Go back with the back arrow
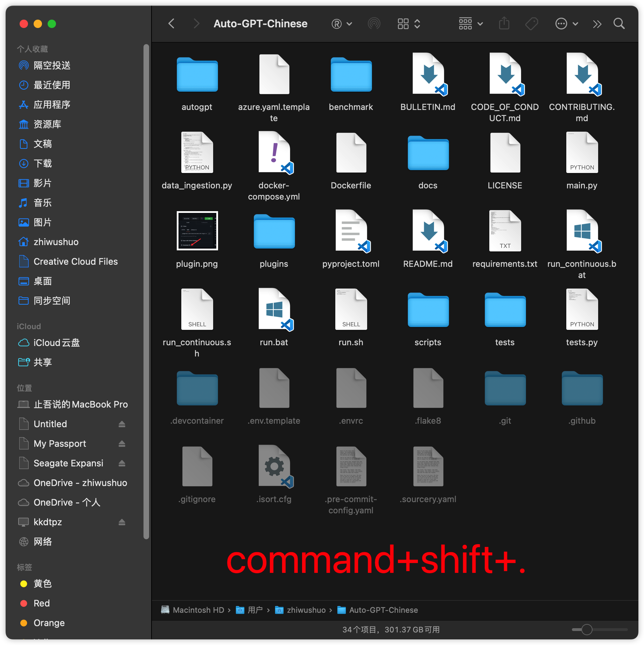Image resolution: width=644 pixels, height=645 pixels. (171, 24)
